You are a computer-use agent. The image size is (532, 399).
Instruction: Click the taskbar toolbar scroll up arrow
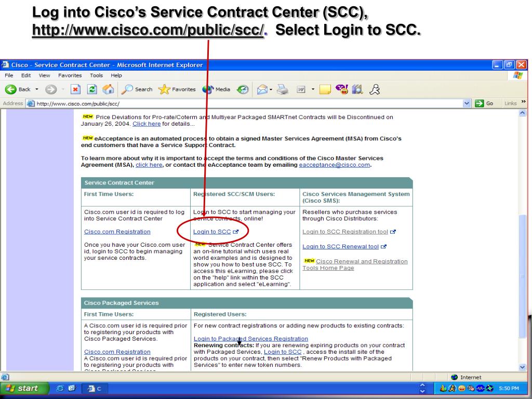pyautogui.click(x=422, y=385)
